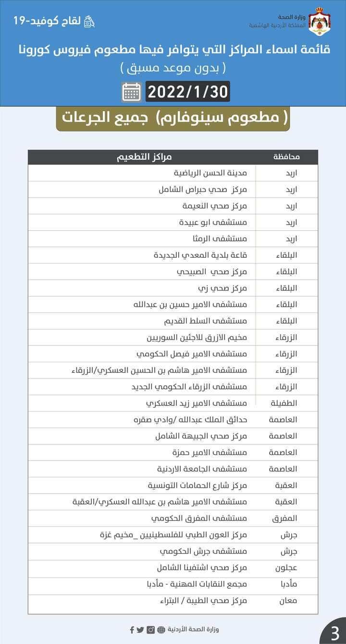Click the date 2022/1/30 label
Image resolution: width=346 pixels, height=644 pixels.
coord(187,92)
